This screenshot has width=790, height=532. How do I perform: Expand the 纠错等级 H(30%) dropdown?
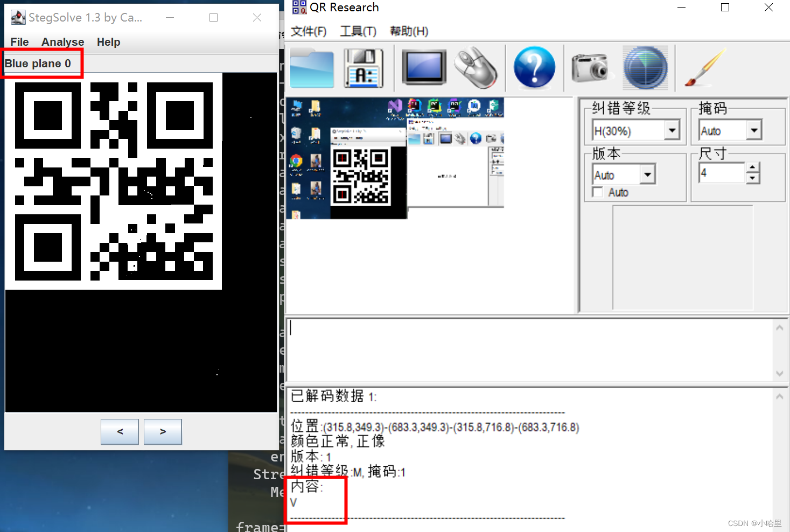pos(672,130)
